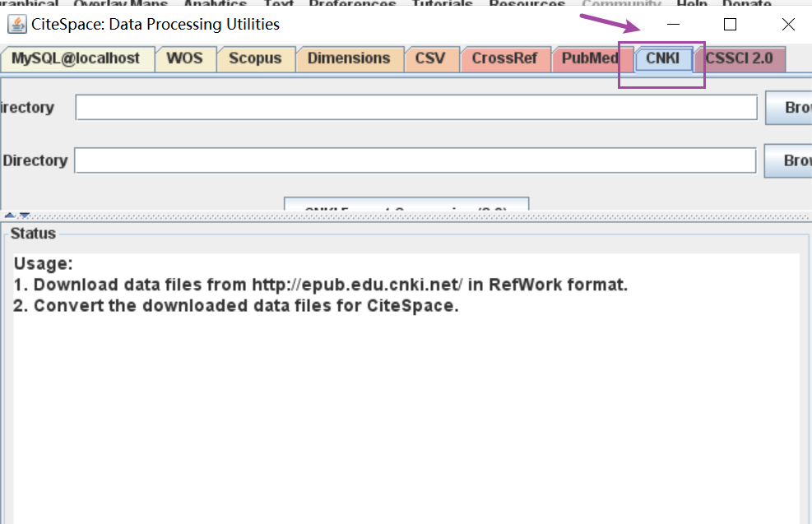Open the Resources menu
The width and height of the screenshot is (812, 524).
[x=527, y=3]
